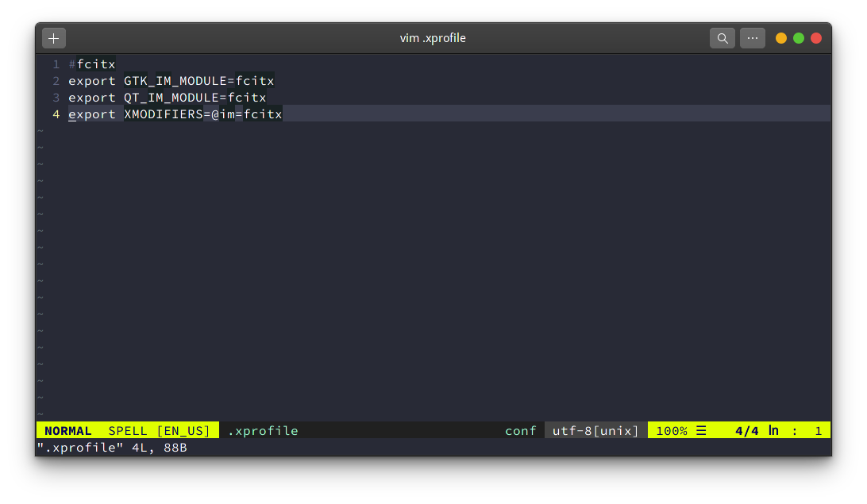Viewport: 867px width, 504px height.
Task: Click 'XMODIFIERS=@im=fcitx' on line 4
Action: tap(203, 113)
